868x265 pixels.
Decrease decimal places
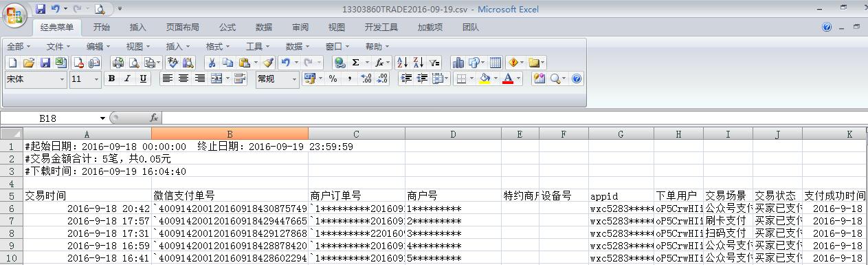pyautogui.click(x=382, y=79)
